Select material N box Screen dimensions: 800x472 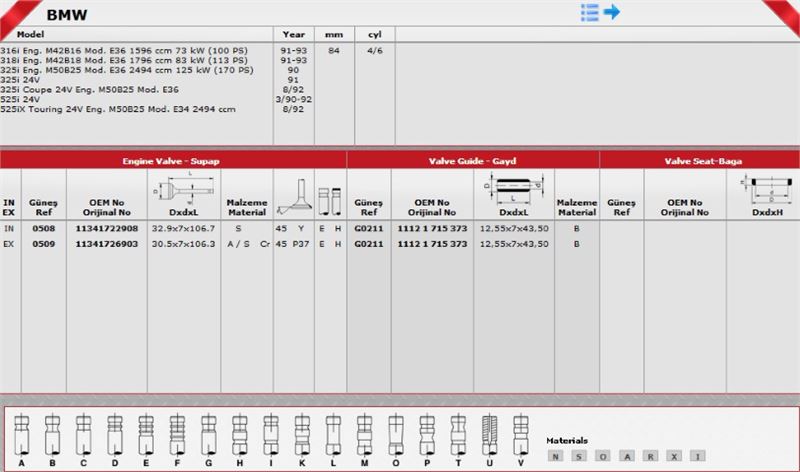556,456
